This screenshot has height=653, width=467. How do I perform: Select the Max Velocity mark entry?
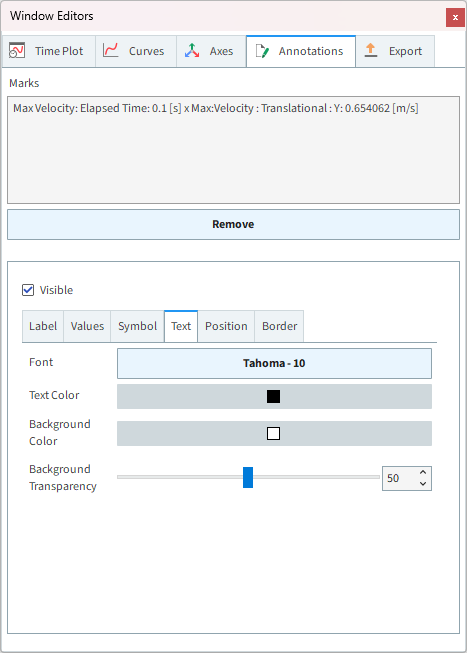(216, 108)
